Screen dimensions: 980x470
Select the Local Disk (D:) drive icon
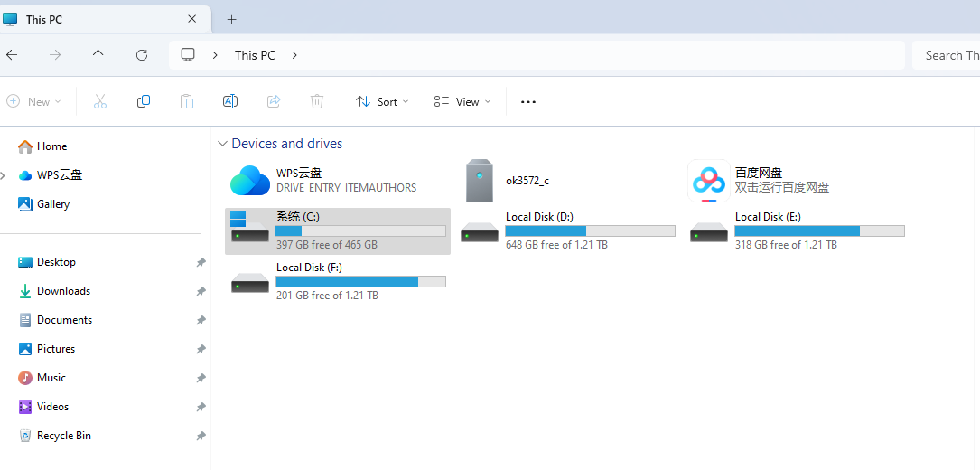[480, 233]
